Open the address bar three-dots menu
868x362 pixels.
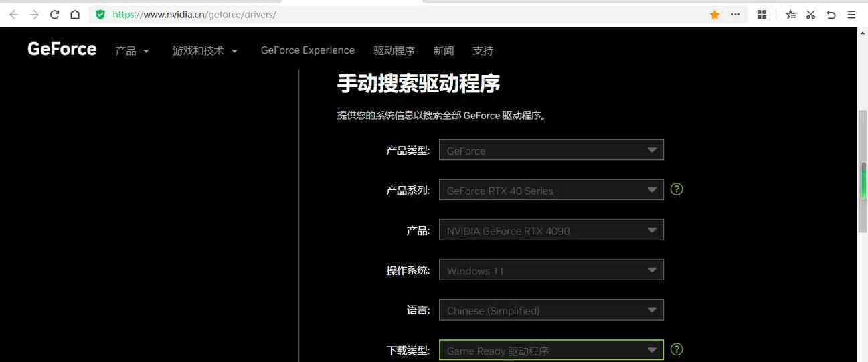coord(735,14)
